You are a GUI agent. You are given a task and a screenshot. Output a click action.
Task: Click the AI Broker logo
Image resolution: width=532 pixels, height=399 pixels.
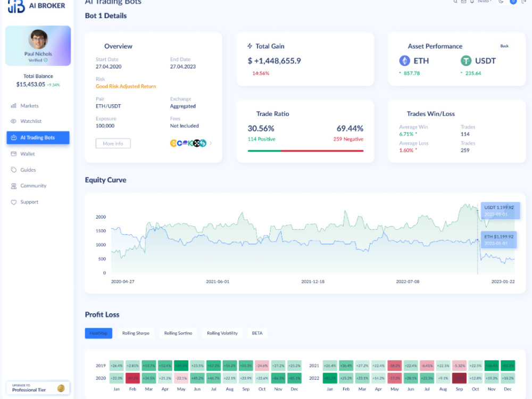[36, 6]
